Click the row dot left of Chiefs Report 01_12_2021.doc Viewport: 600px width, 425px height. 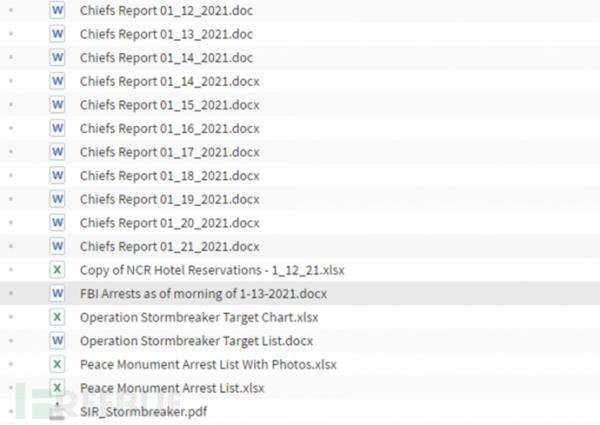coord(10,10)
